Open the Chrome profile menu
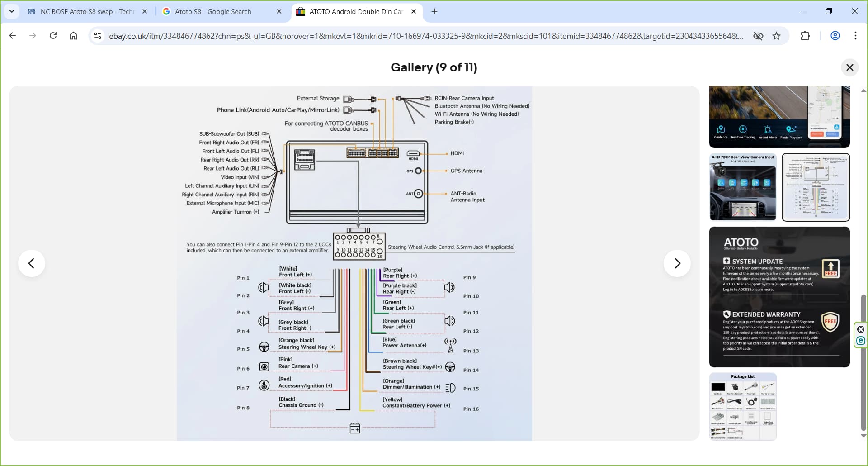 (835, 36)
